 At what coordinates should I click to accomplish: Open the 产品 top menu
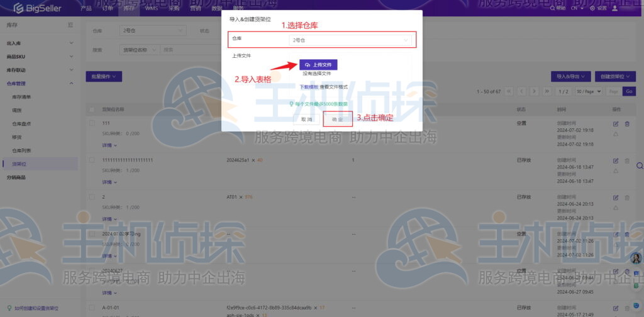86,8
